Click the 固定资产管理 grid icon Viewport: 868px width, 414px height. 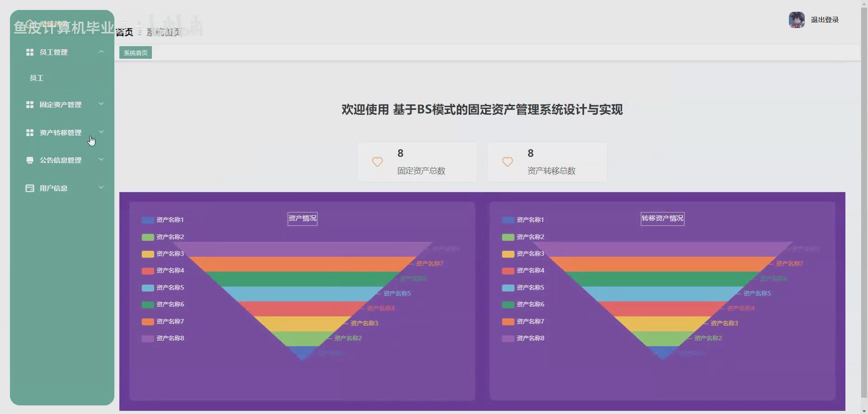pyautogui.click(x=30, y=105)
